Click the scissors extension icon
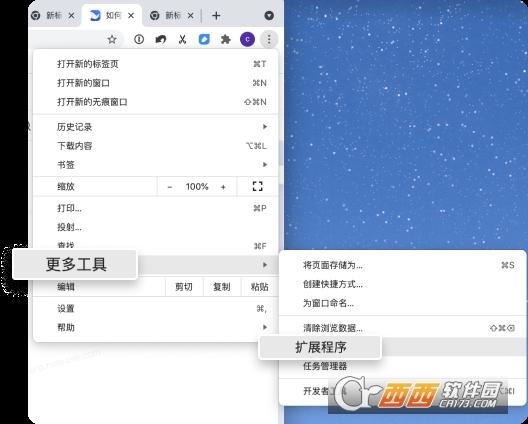528x424 pixels. click(182, 40)
